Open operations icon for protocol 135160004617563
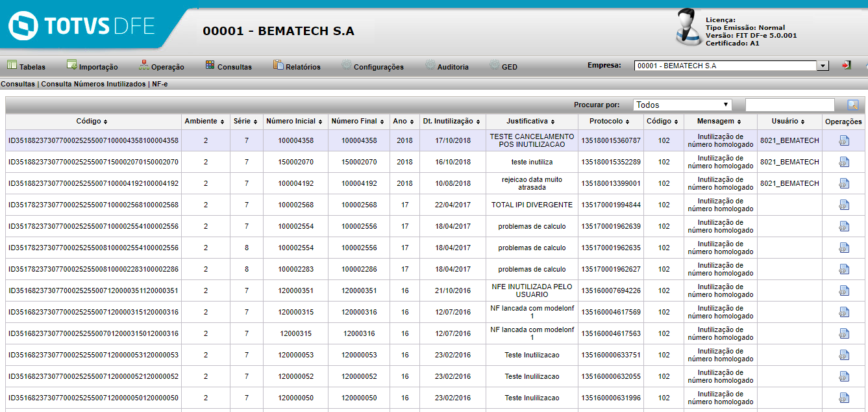Image resolution: width=868 pixels, height=412 pixels. pos(843,334)
